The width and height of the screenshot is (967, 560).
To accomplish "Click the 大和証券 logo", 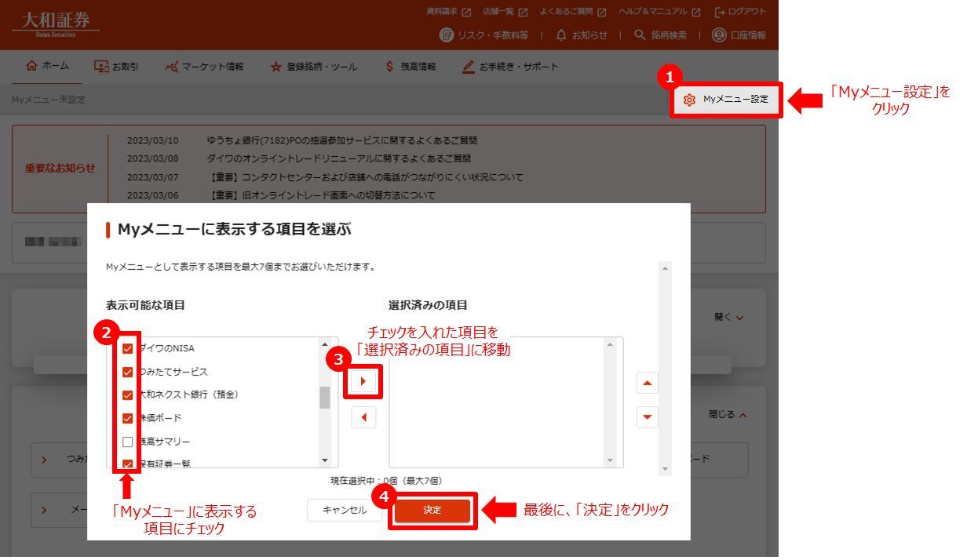I will click(56, 26).
